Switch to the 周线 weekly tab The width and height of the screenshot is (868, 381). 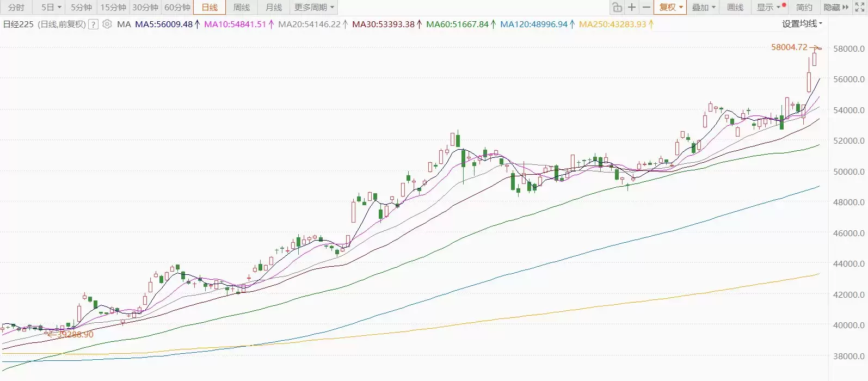(x=242, y=7)
